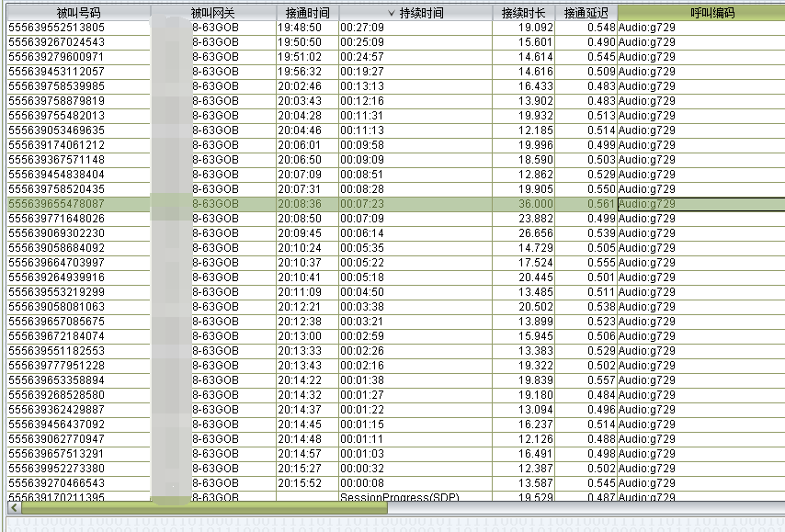Click connect time 20:12:38
The width and height of the screenshot is (785, 532).
tap(300, 322)
